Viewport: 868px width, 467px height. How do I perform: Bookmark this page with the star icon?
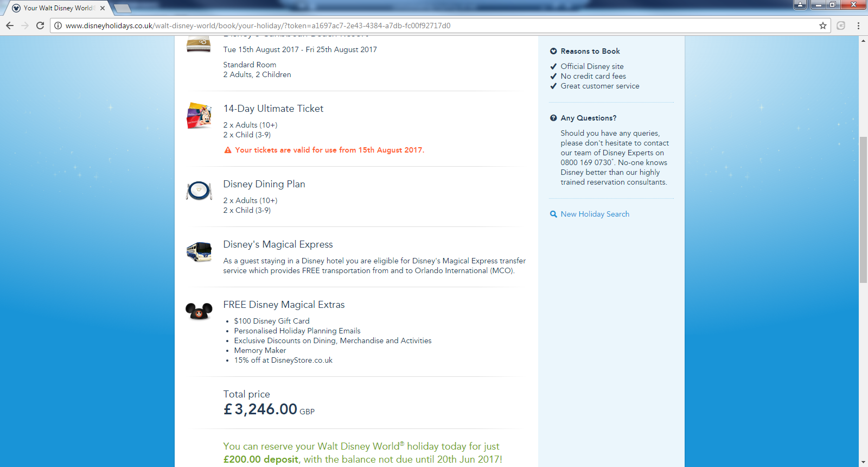(823, 26)
